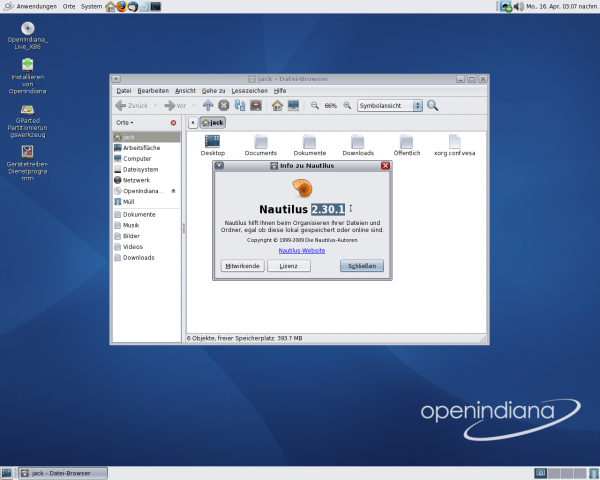Viewport: 600px width, 480px height.
Task: Click the Vor forward arrow button
Action: point(175,106)
